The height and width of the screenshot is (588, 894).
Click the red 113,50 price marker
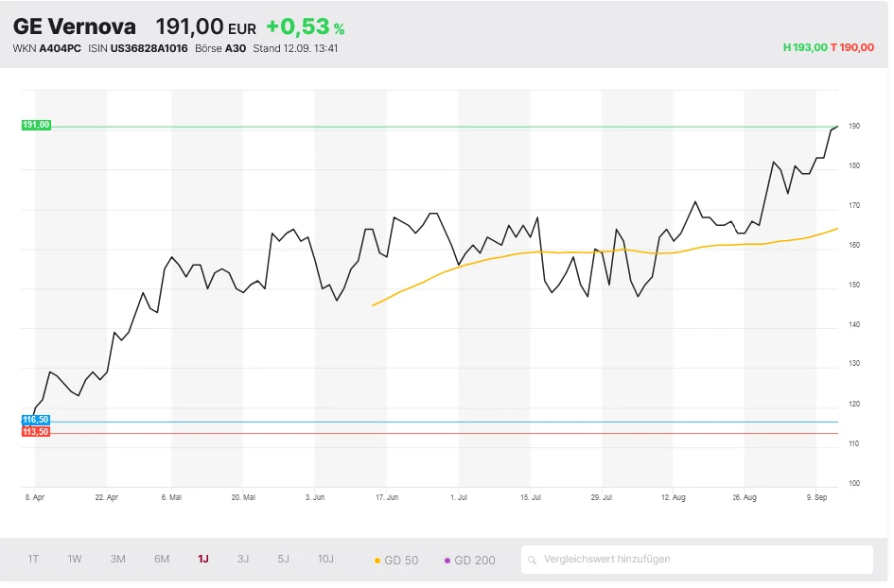coord(36,432)
